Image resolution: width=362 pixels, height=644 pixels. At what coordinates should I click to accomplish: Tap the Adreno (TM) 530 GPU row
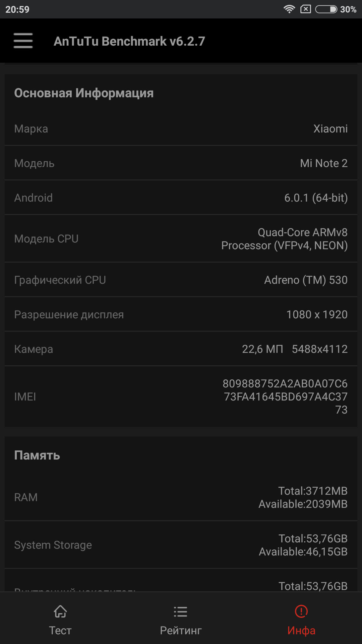[181, 280]
